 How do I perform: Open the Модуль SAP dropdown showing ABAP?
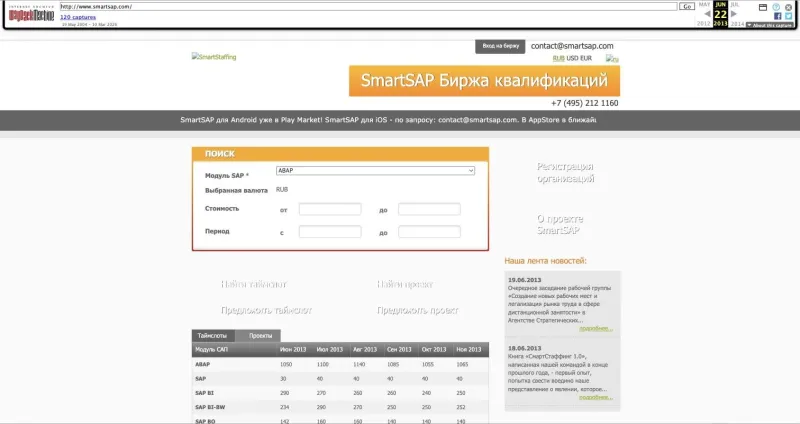pyautogui.click(x=376, y=171)
